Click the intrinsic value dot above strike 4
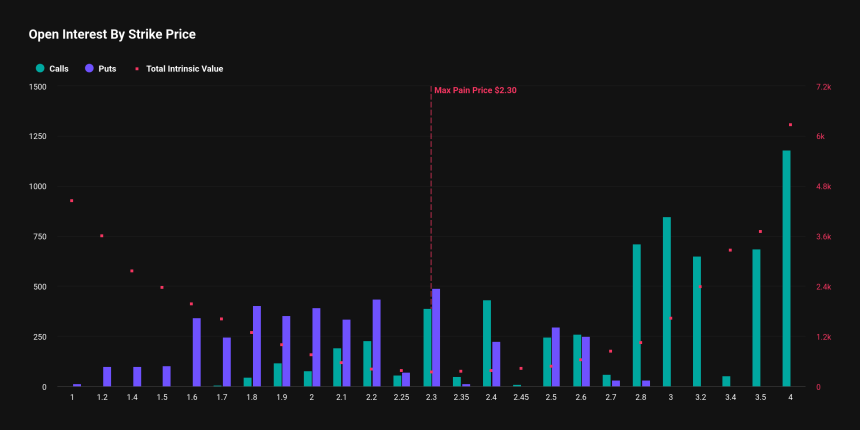Screen dimensions: 860x430 (790, 125)
